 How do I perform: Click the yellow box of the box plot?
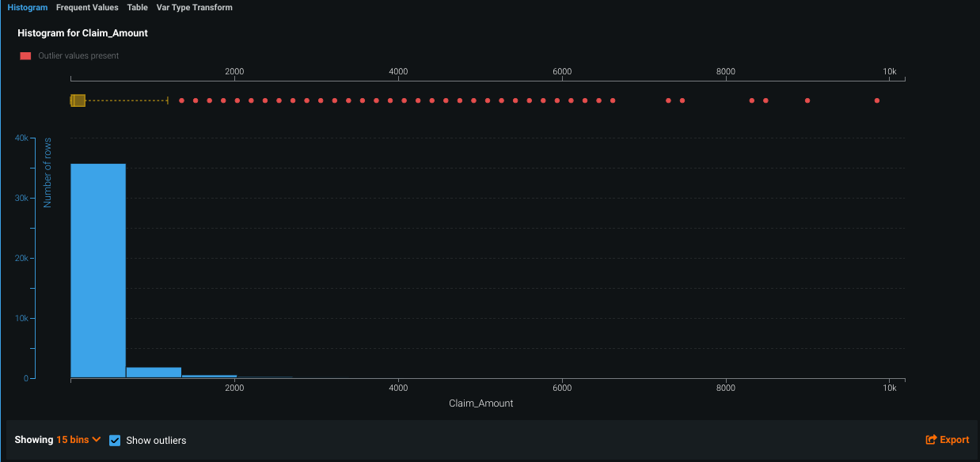(x=78, y=100)
